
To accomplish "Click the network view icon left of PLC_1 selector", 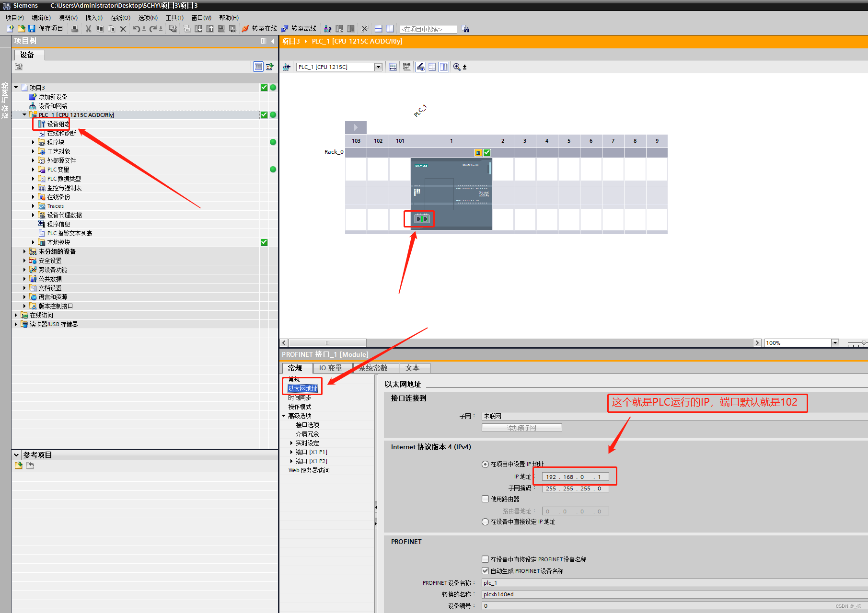I will [286, 67].
